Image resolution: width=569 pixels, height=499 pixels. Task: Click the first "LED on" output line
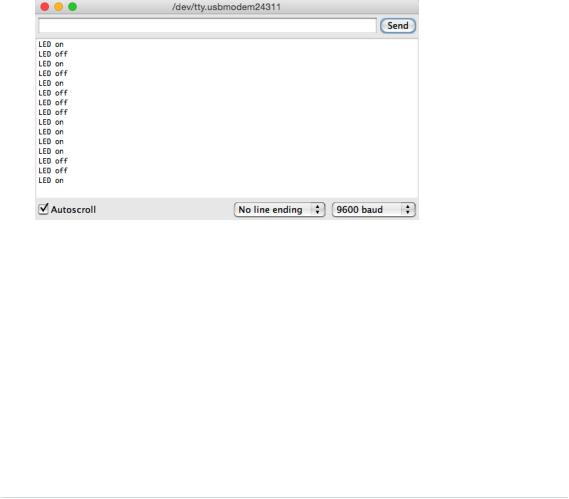pos(51,44)
